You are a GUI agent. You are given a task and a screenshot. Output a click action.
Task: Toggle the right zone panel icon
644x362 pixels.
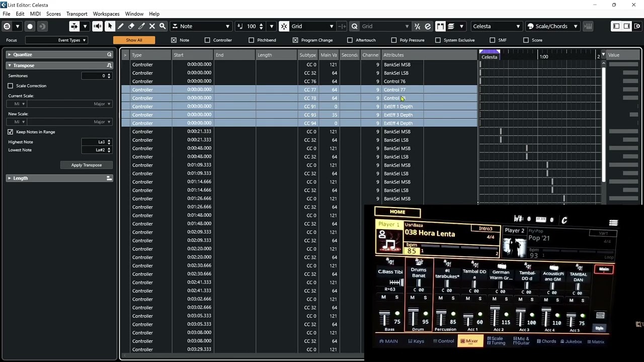pyautogui.click(x=627, y=26)
